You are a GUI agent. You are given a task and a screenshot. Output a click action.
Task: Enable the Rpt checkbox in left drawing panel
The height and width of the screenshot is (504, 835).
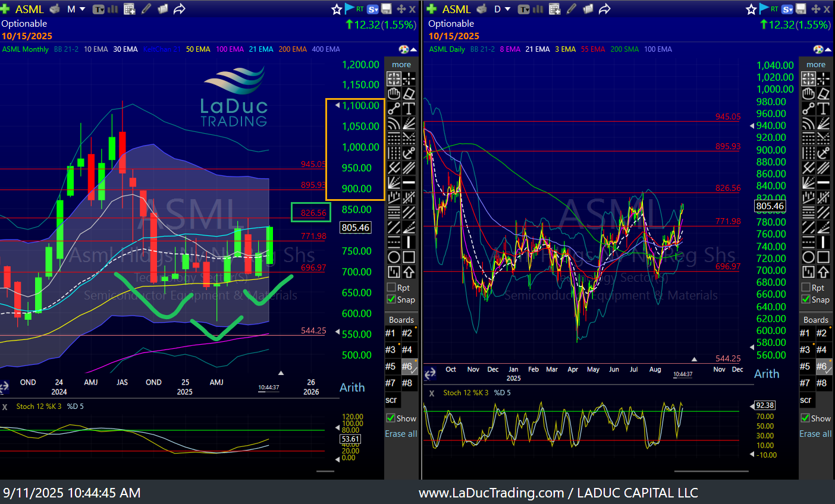pyautogui.click(x=391, y=288)
